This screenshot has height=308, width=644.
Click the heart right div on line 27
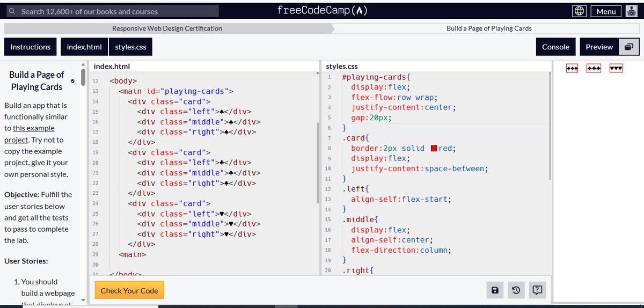click(x=196, y=234)
